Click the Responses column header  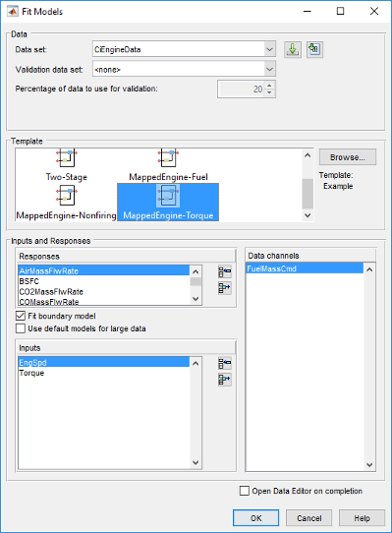(x=126, y=257)
